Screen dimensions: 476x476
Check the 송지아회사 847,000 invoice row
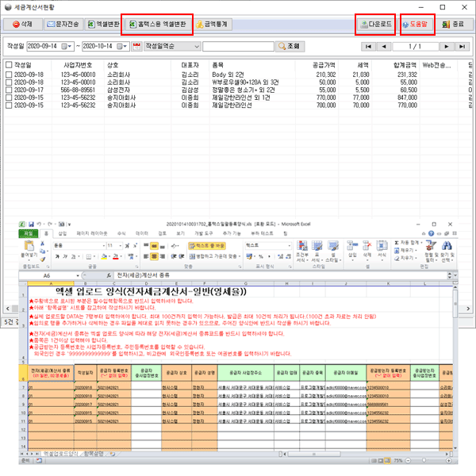[9, 98]
